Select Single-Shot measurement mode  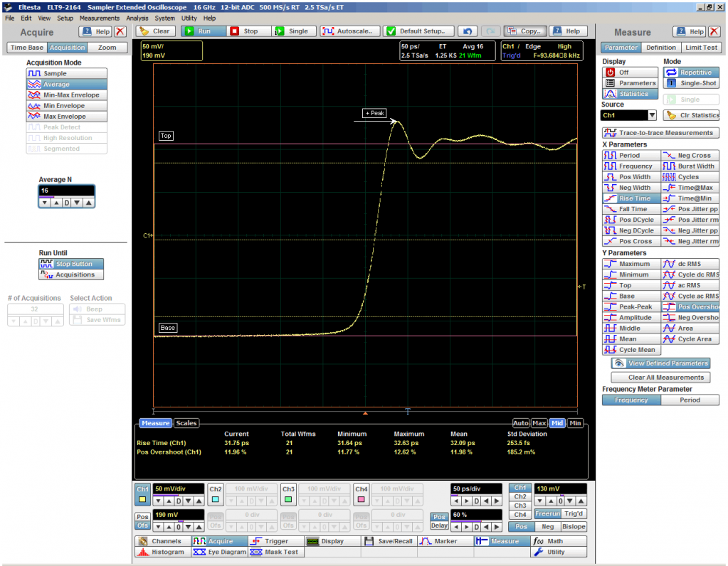692,83
